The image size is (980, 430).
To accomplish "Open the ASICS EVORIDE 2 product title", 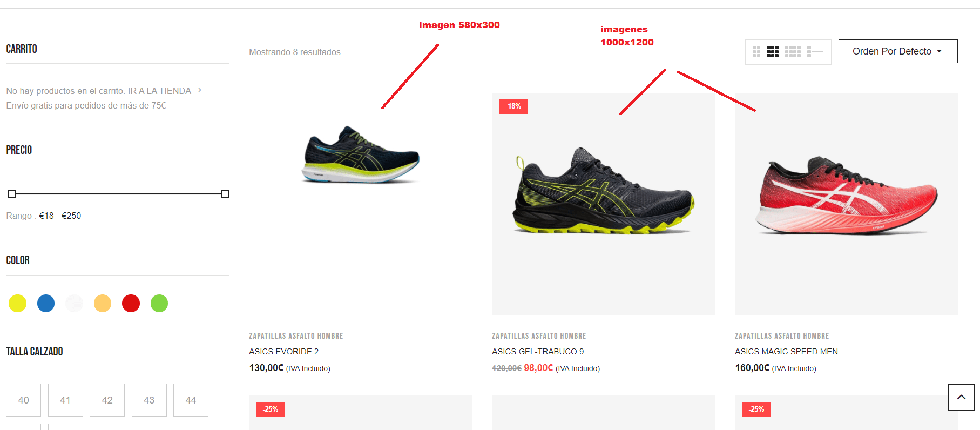I will [x=284, y=352].
